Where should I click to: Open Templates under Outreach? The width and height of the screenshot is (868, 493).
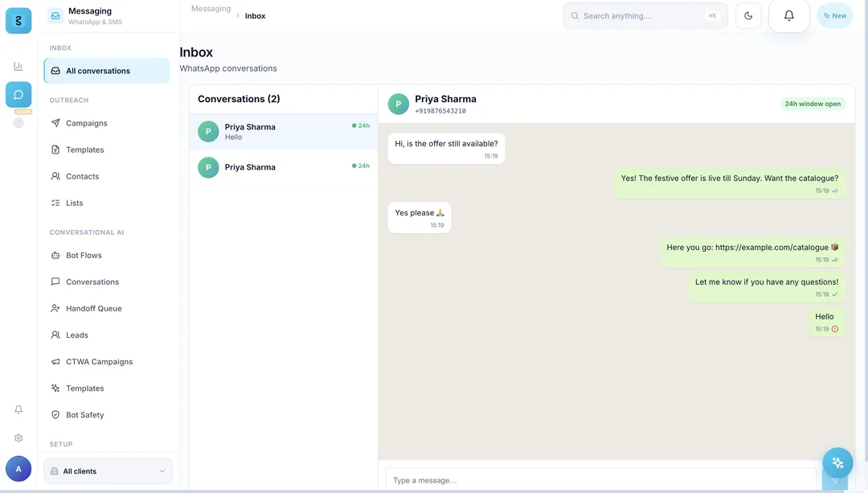click(107, 150)
